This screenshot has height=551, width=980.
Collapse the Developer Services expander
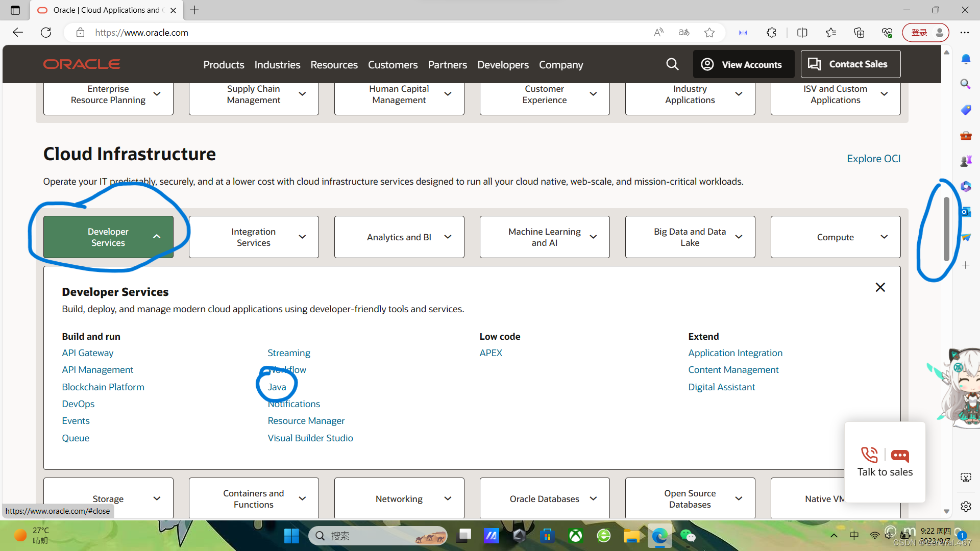pos(108,237)
